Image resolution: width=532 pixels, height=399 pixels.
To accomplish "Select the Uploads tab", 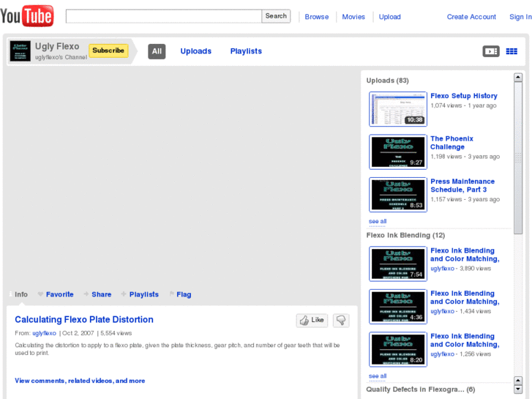I will 196,51.
